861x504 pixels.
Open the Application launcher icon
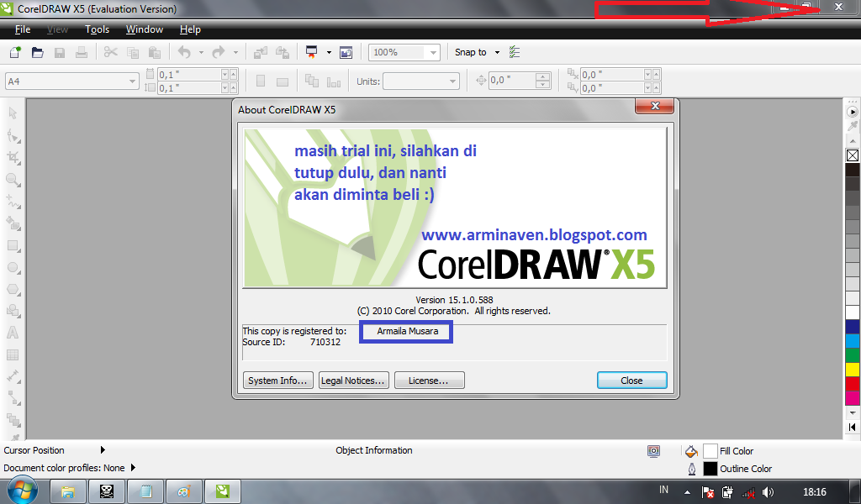click(x=311, y=52)
